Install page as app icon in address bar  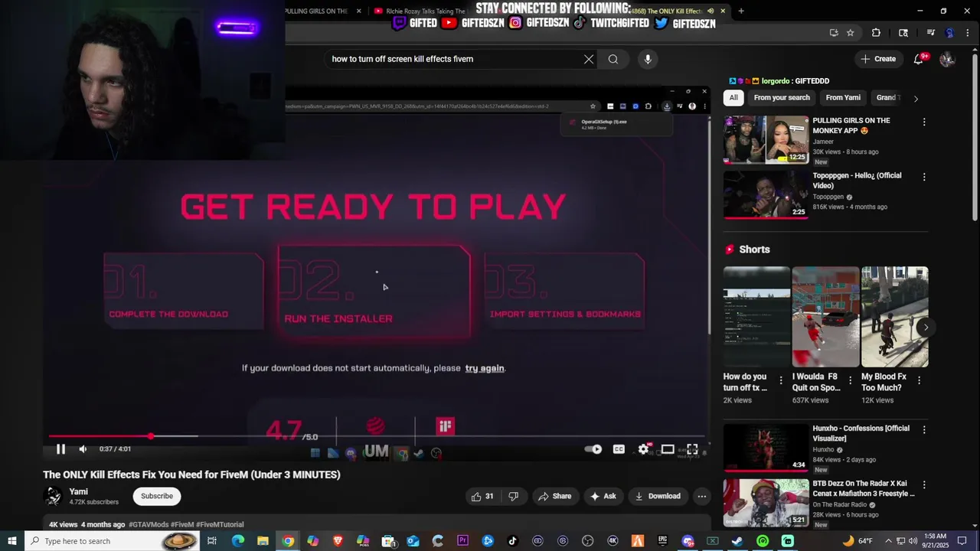pyautogui.click(x=834, y=33)
